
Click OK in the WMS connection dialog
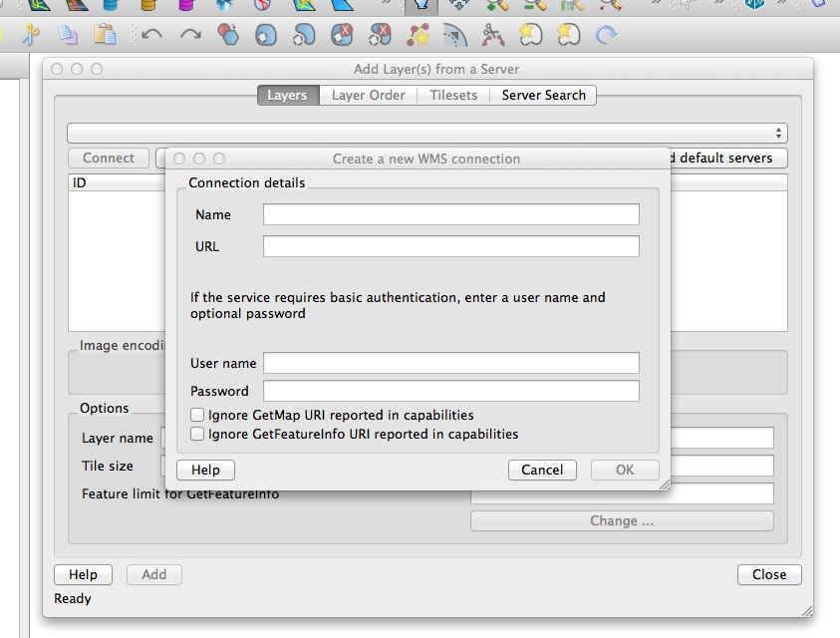[x=625, y=470]
